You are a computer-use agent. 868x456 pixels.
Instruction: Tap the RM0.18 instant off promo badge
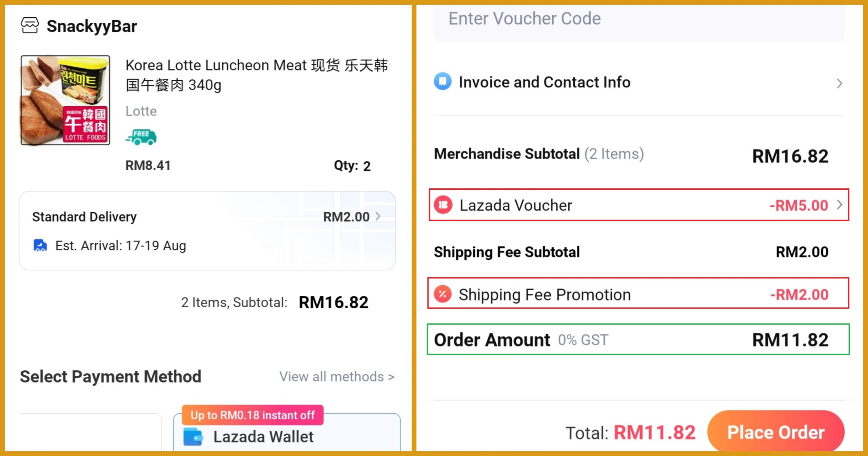click(x=253, y=415)
